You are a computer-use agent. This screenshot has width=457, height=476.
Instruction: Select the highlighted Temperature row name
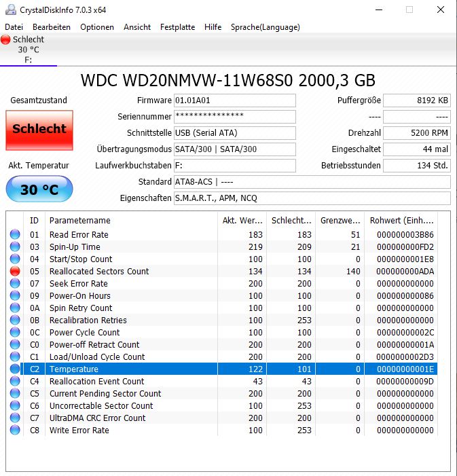click(74, 369)
